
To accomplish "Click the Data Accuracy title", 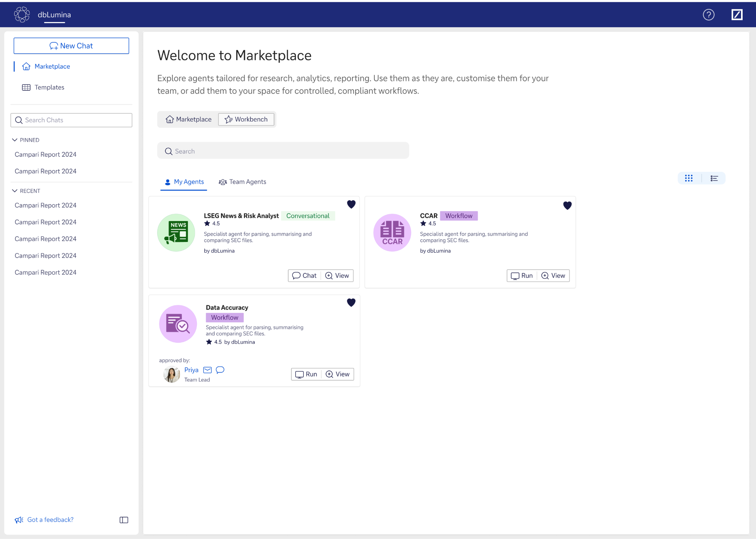I will coord(227,308).
